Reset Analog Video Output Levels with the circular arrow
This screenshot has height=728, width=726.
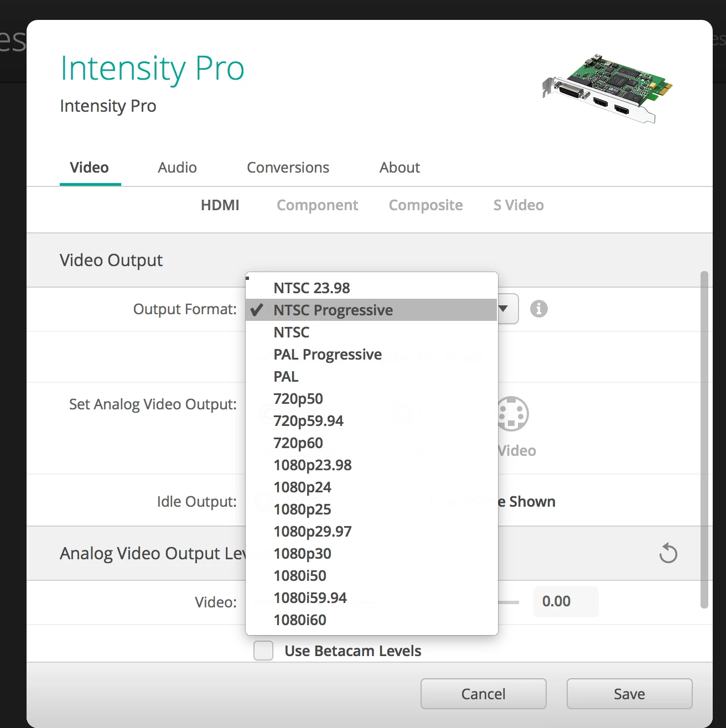(668, 553)
